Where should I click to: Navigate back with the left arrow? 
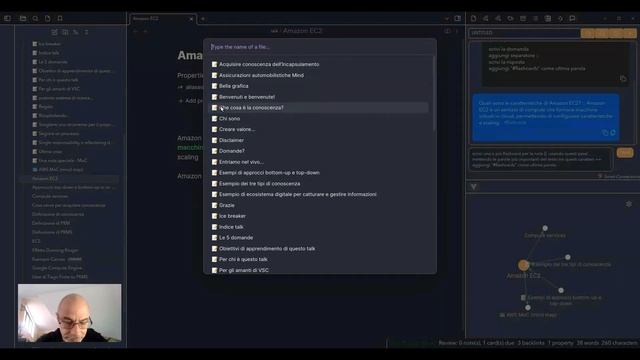tap(136, 31)
